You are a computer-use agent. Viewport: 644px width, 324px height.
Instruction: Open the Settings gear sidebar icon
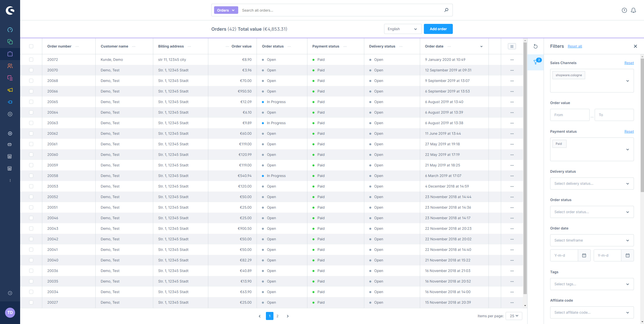coord(10,114)
